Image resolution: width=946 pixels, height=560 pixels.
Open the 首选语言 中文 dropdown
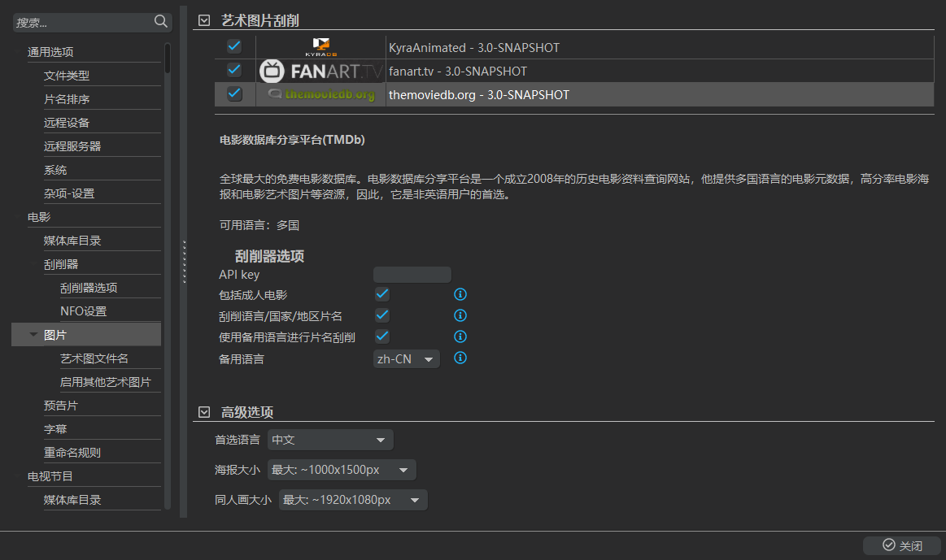[x=330, y=440]
